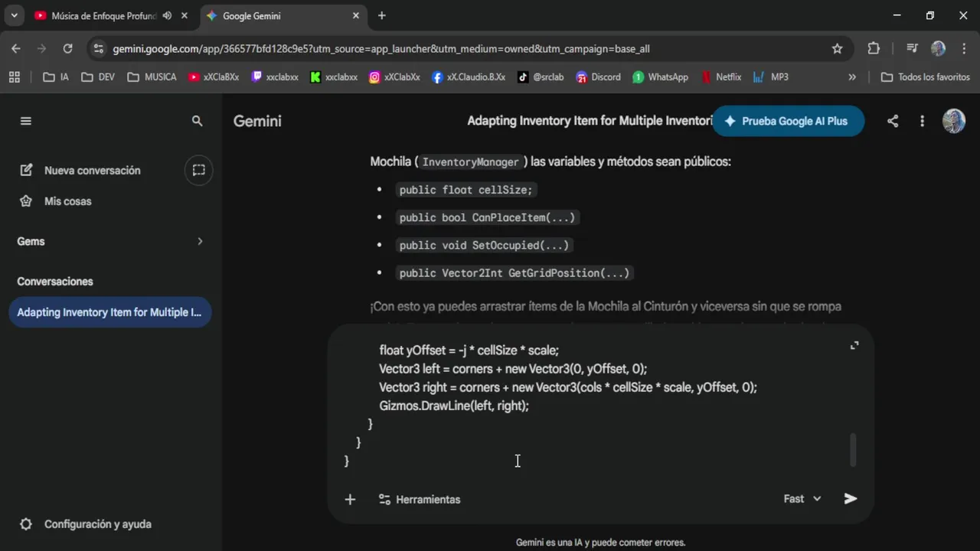Open the Gemini sidebar hamburger menu
The width and height of the screenshot is (980, 551).
tap(26, 121)
